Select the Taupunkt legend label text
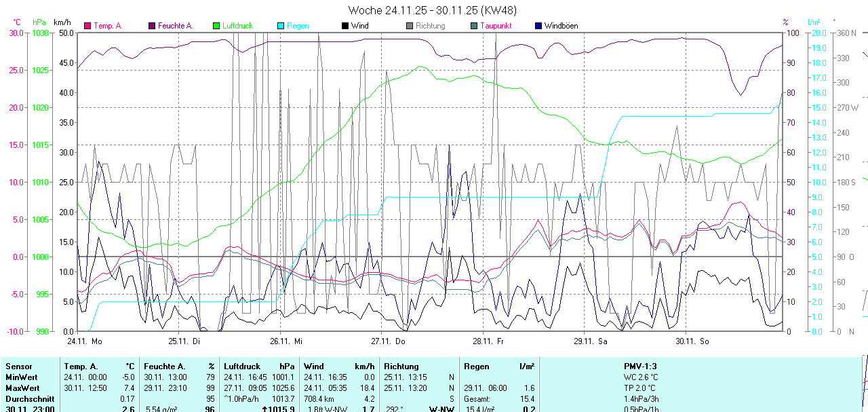Image resolution: width=868 pixels, height=412 pixels. pos(496,26)
